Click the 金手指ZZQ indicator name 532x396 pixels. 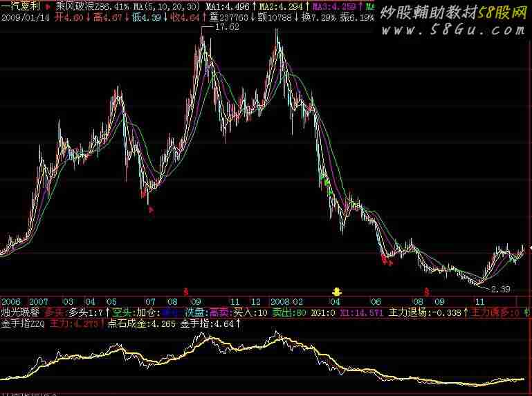23,324
